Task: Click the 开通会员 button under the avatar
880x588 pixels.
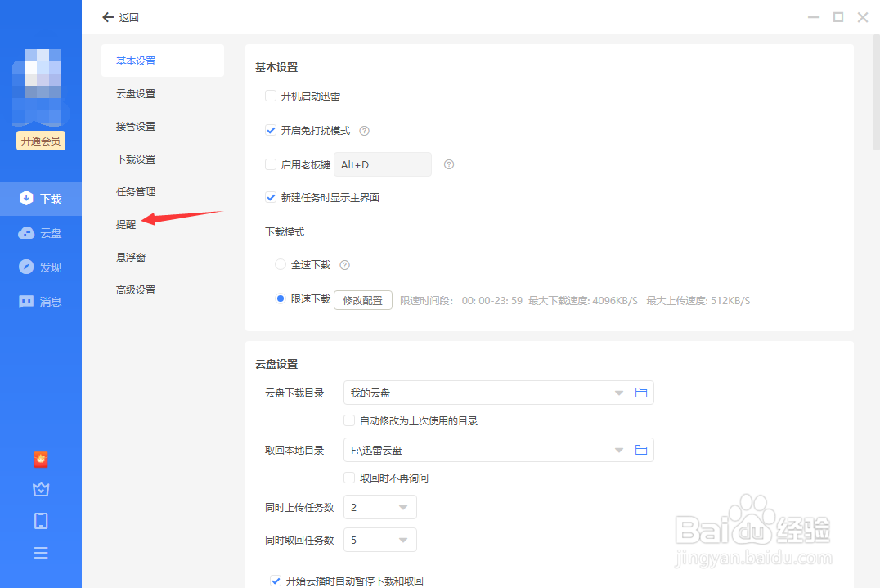Action: 41,140
